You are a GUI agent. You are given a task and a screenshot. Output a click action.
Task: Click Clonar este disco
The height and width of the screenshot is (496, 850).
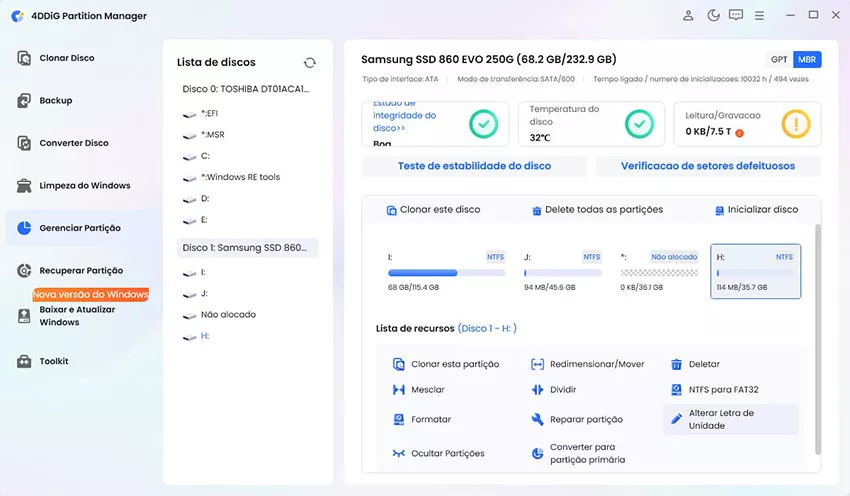(x=433, y=210)
